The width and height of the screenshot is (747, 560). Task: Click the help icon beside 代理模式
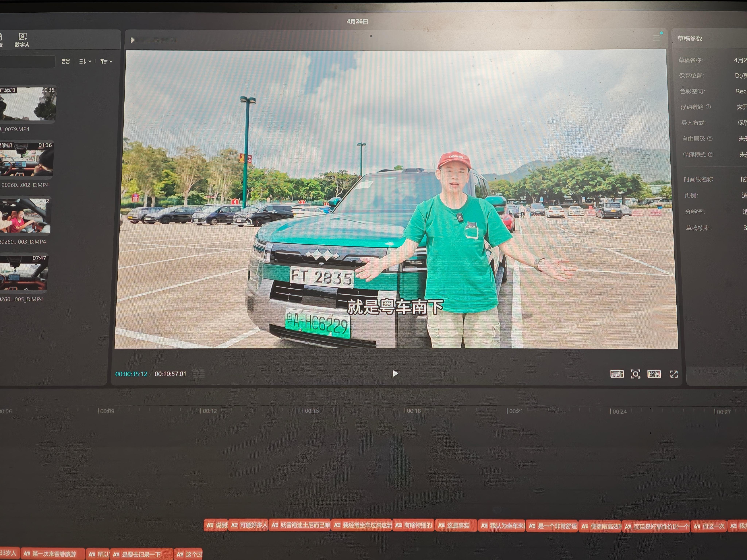711,154
